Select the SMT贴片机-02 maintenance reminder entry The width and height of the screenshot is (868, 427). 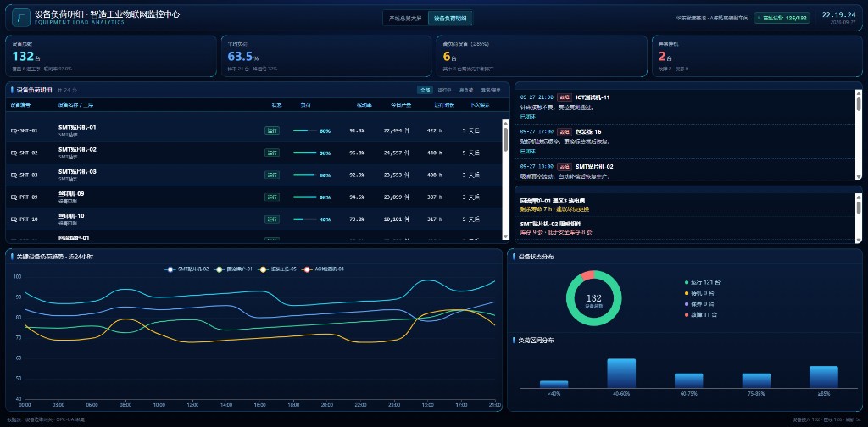685,228
